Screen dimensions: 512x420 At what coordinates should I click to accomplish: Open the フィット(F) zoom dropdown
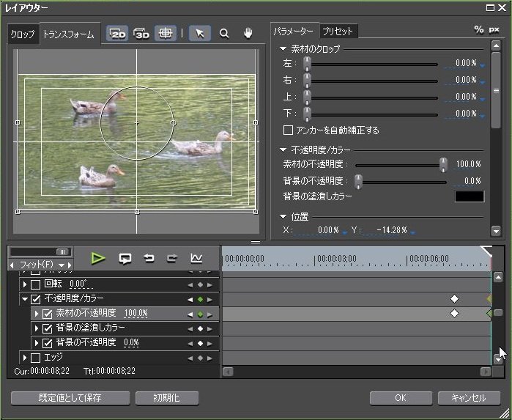61,265
